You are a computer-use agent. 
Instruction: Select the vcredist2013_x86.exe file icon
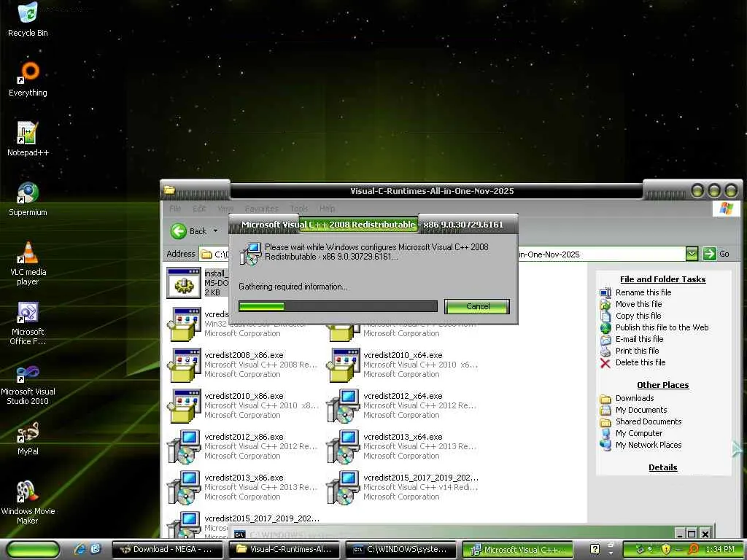tap(185, 488)
